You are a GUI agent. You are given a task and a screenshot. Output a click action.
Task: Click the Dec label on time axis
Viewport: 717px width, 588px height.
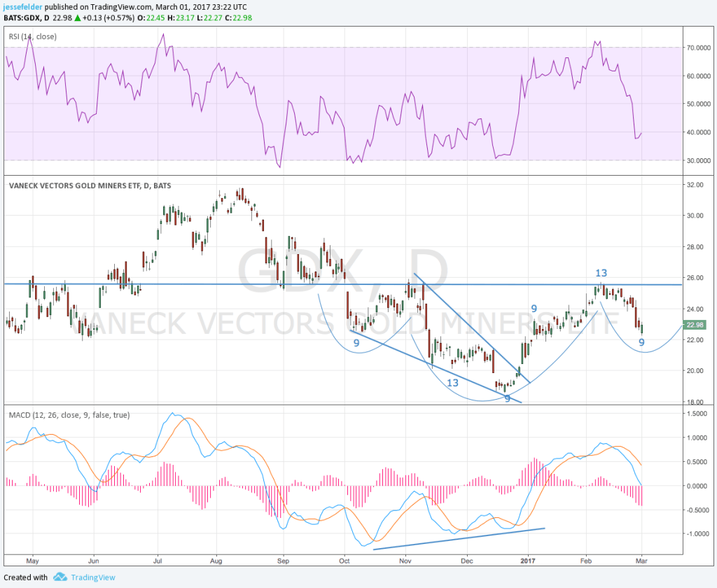pyautogui.click(x=466, y=561)
